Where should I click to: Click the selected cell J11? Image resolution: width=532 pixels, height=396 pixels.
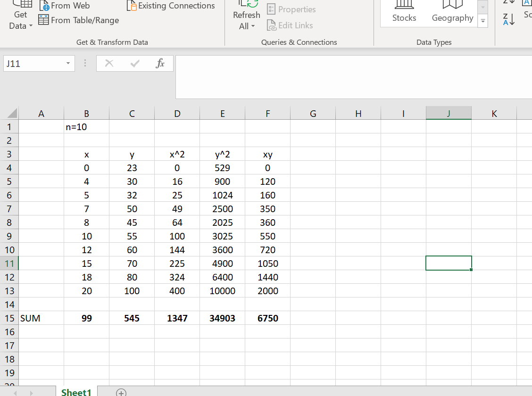(449, 263)
